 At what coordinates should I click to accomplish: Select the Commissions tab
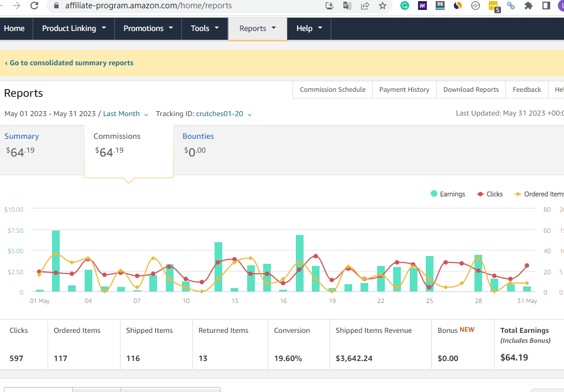(129, 151)
